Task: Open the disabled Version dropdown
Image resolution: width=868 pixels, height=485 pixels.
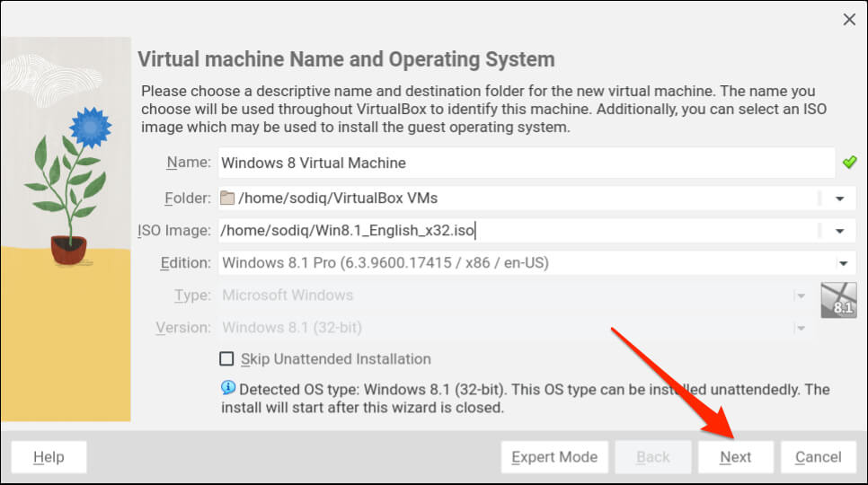Action: tap(800, 328)
